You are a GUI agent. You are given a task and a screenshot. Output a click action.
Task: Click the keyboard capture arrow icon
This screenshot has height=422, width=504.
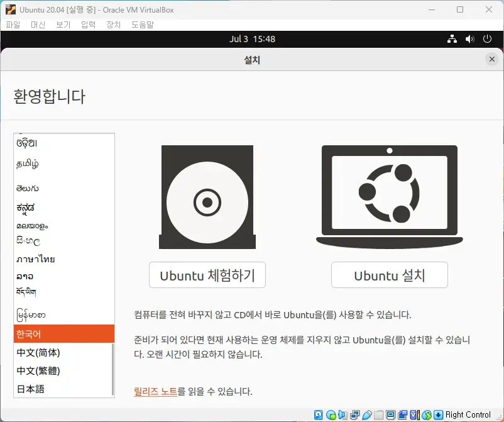click(438, 415)
